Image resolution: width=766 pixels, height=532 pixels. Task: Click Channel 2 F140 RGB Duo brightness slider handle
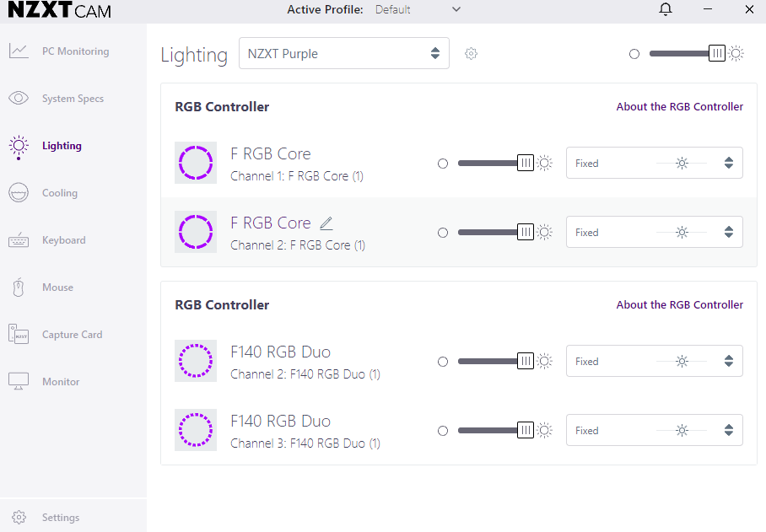[526, 361]
